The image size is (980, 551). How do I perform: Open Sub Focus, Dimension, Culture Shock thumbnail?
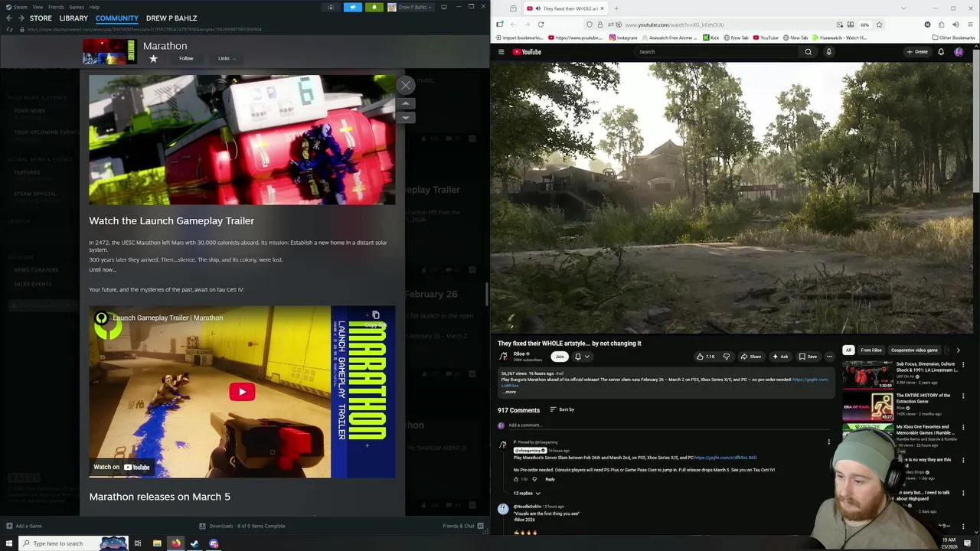[867, 373]
